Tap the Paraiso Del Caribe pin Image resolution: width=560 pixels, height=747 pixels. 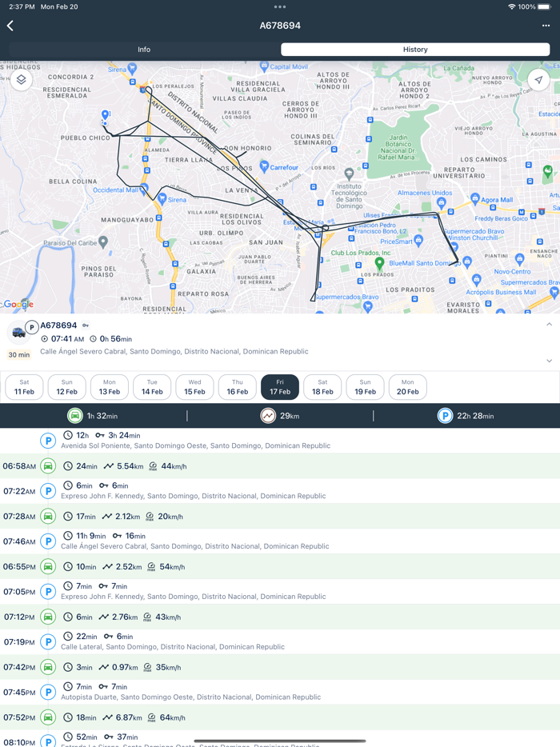tap(103, 242)
